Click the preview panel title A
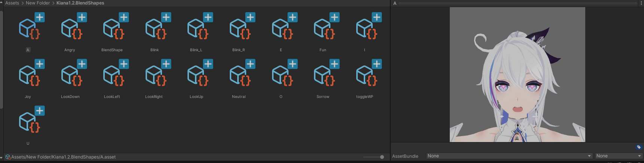Screen dimensions: 644x163 [x=395, y=3]
